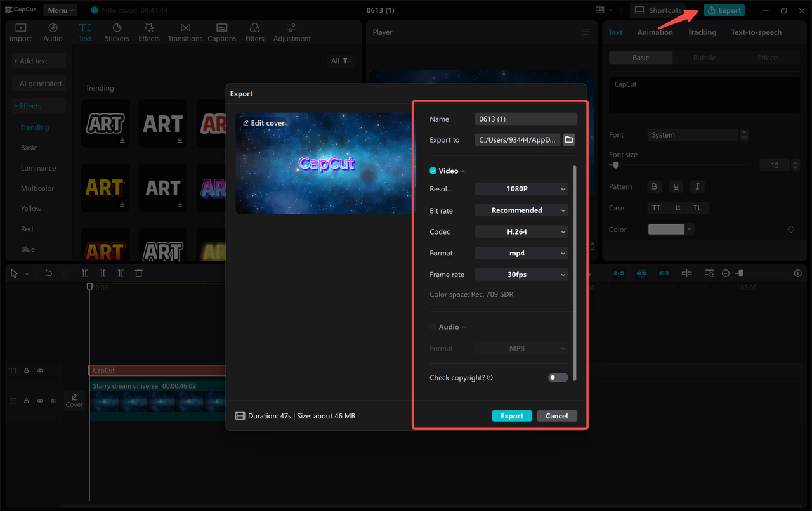Image resolution: width=812 pixels, height=511 pixels.
Task: Expand the Audio section in Export dialog
Action: (462, 327)
